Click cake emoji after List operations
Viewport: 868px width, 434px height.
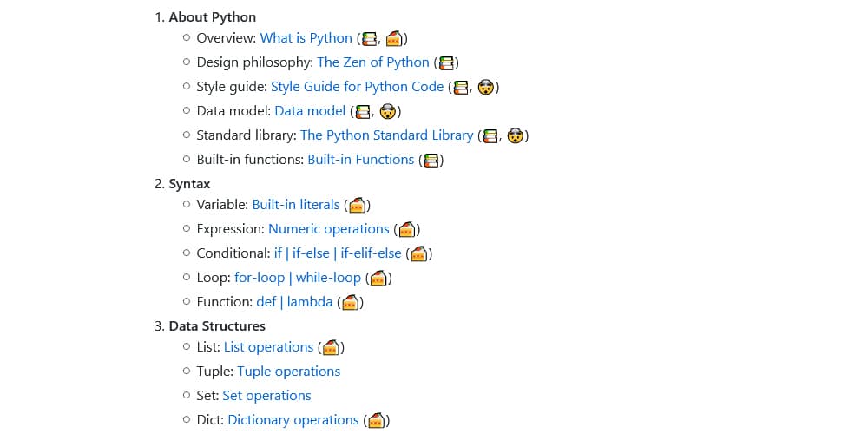[x=331, y=348]
